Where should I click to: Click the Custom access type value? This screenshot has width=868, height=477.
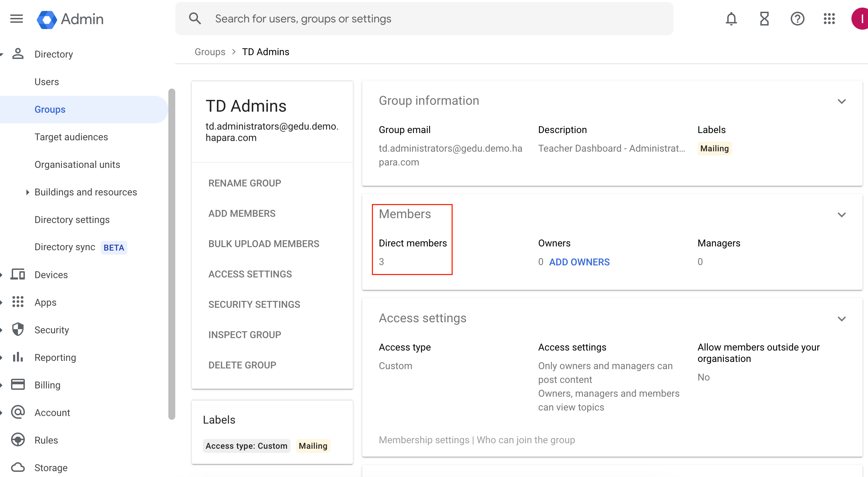(395, 366)
